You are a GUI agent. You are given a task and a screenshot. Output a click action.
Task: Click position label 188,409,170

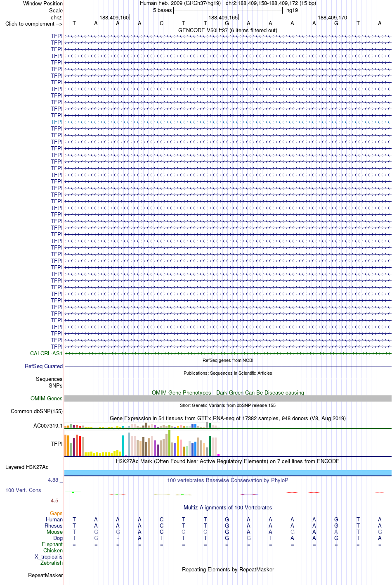tap(333, 17)
